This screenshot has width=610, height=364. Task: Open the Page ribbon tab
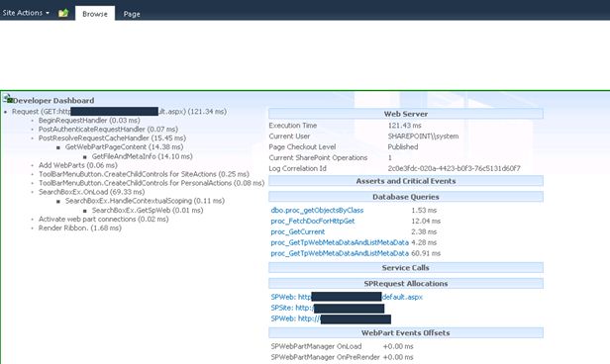click(x=132, y=14)
